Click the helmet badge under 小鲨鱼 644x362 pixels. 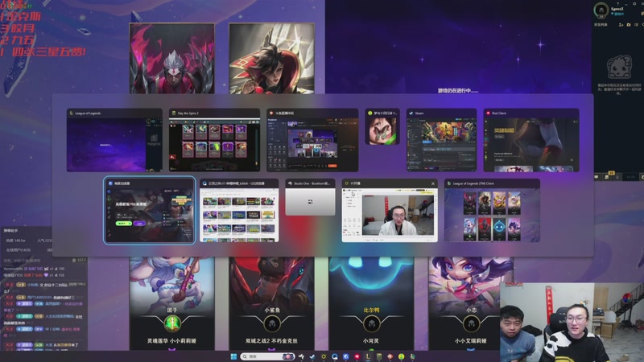[271, 324]
